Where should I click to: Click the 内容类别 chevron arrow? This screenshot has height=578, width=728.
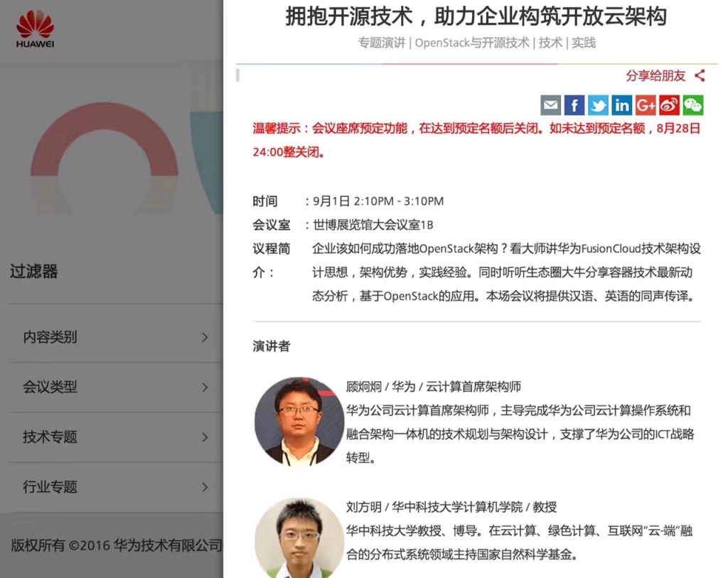click(x=205, y=338)
